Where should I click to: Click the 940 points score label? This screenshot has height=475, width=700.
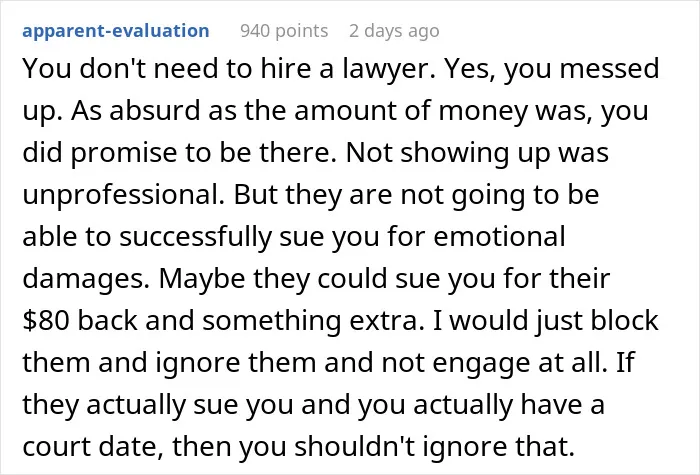284,31
